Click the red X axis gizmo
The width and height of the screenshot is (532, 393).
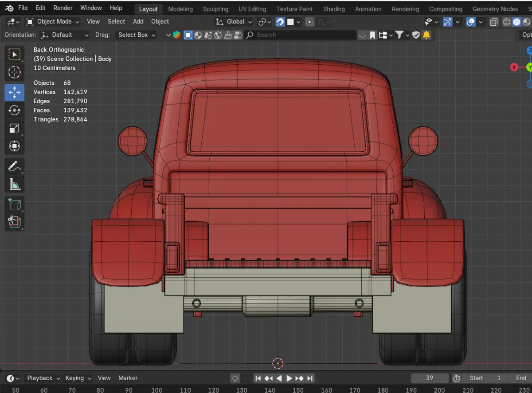click(x=514, y=67)
